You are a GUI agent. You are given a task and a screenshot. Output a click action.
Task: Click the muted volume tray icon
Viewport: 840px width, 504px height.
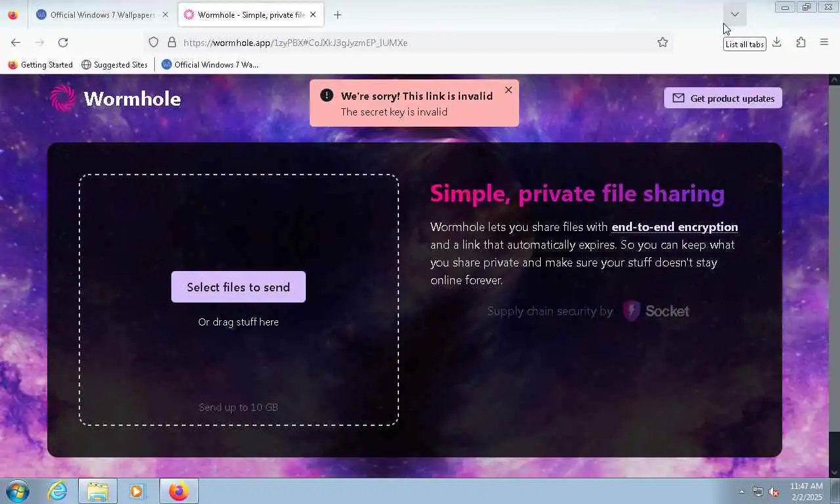pos(774,492)
